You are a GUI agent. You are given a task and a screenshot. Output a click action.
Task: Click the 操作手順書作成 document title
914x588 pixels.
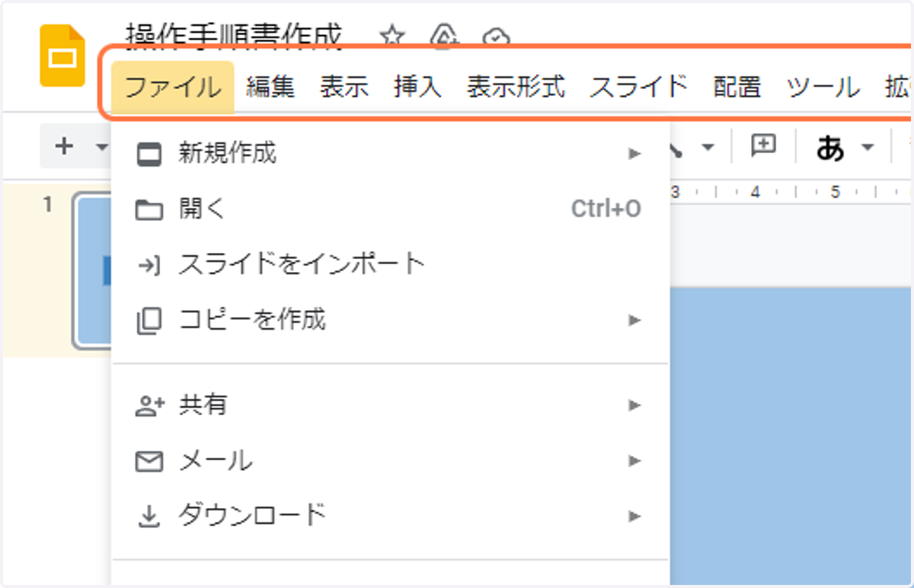234,37
